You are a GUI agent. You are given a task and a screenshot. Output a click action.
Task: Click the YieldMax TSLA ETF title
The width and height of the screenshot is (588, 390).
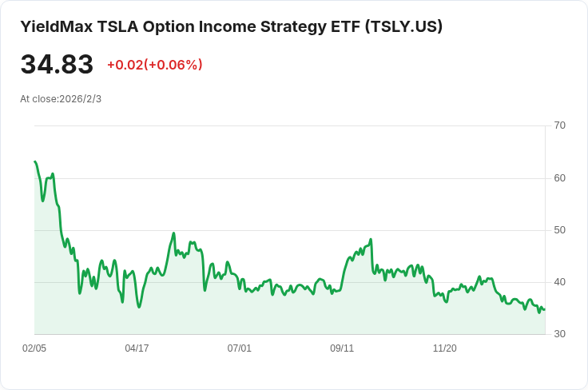(x=232, y=26)
